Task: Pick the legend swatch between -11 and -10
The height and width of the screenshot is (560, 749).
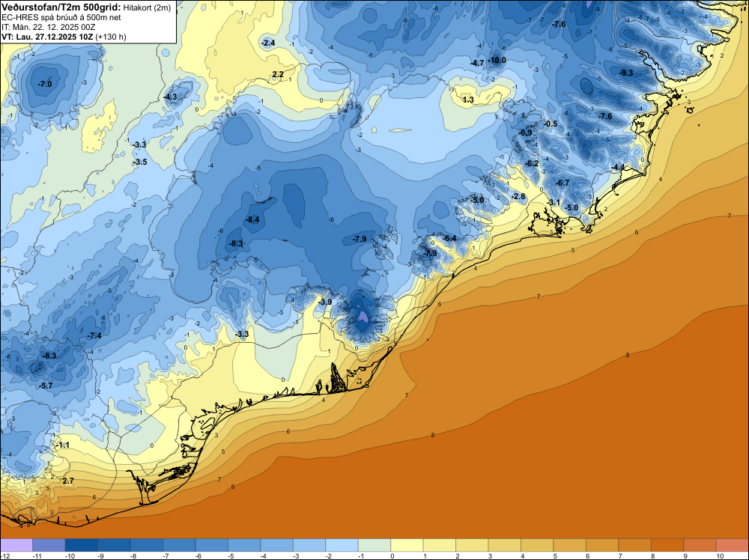Action: point(49,545)
